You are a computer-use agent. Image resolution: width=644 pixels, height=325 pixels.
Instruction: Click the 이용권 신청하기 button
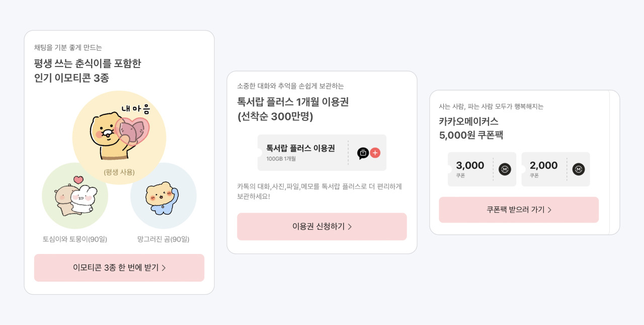click(x=322, y=227)
